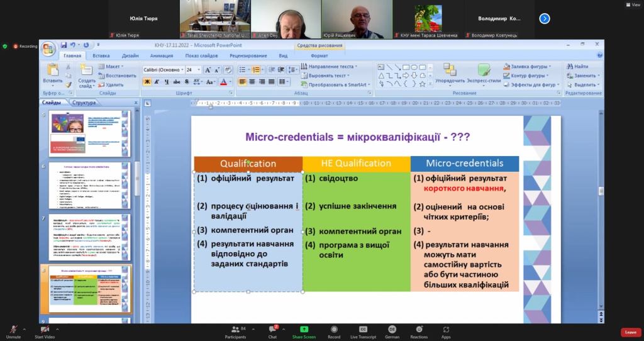Toggle strikethrough abc formatting
Image resolution: width=644 pixels, height=341 pixels.
[177, 82]
